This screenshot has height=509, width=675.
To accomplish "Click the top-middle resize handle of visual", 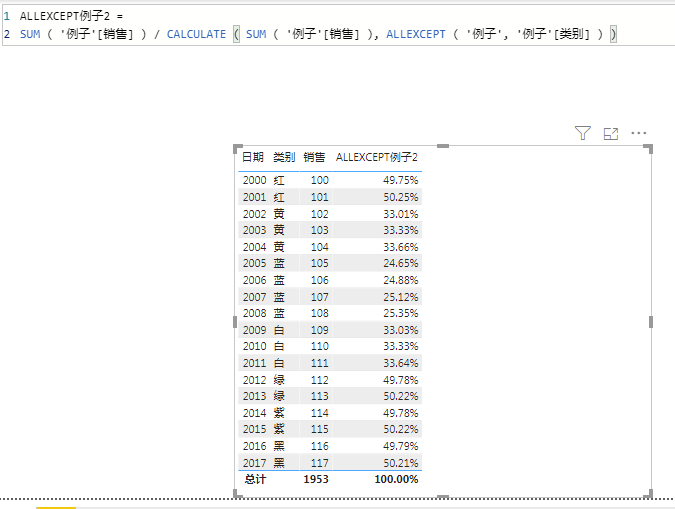I will click(x=443, y=146).
